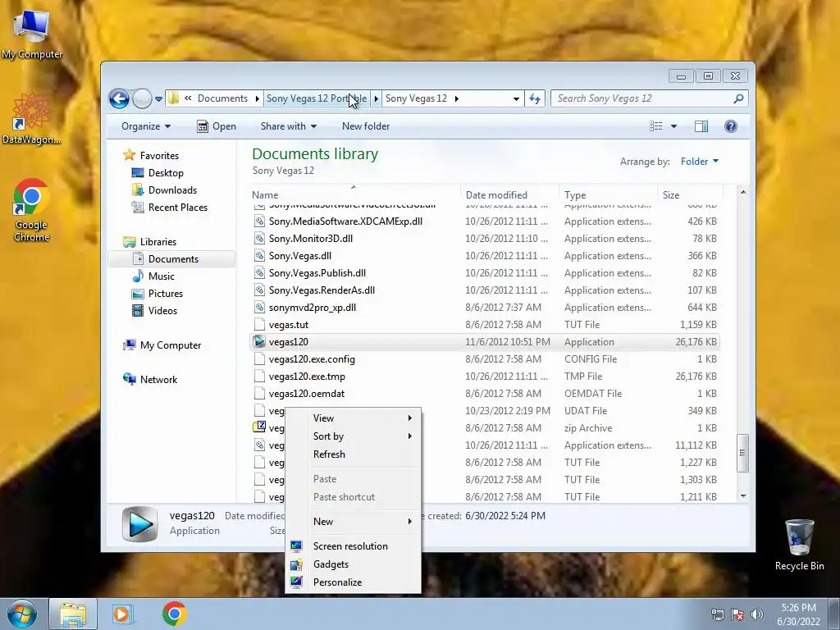Click the Forward navigation arrow

[x=142, y=98]
